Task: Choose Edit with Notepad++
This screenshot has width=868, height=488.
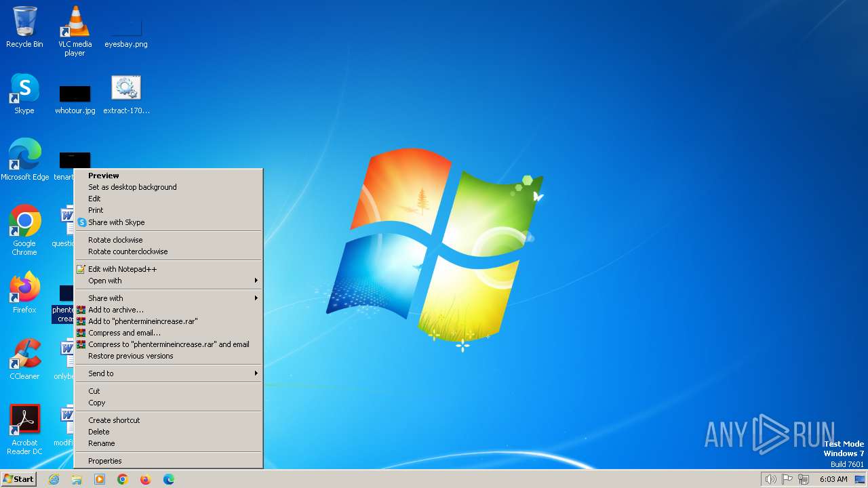Action: click(x=168, y=269)
